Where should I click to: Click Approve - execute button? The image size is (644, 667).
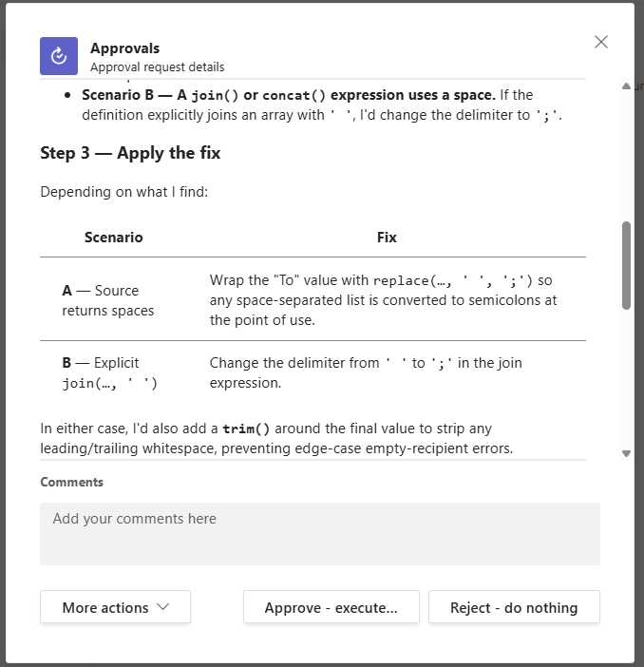(331, 607)
